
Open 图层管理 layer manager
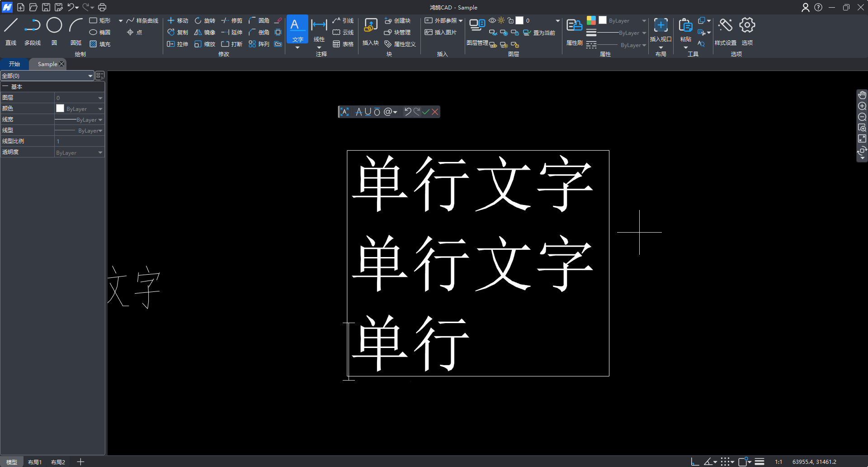(x=477, y=31)
